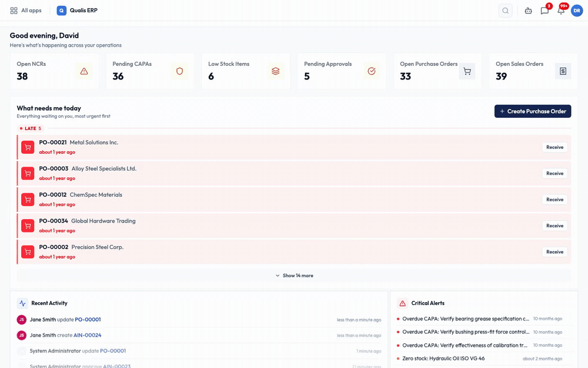Click the LATE 5 status badge
This screenshot has width=588, height=368.
tap(31, 128)
